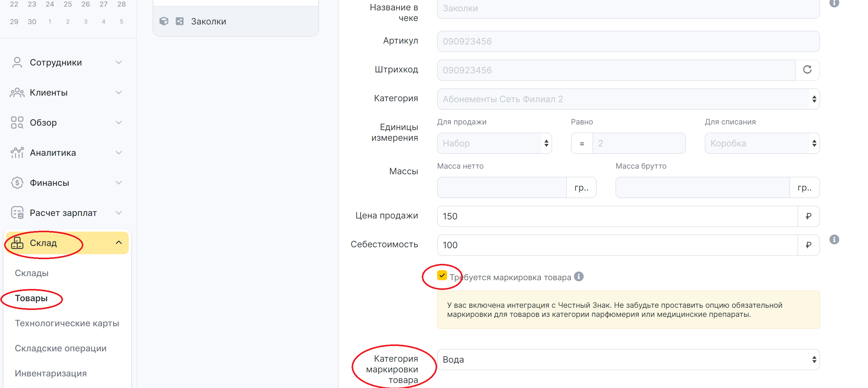Open the Финансы sidebar section
Screen dimensions: 868x388
(67, 182)
